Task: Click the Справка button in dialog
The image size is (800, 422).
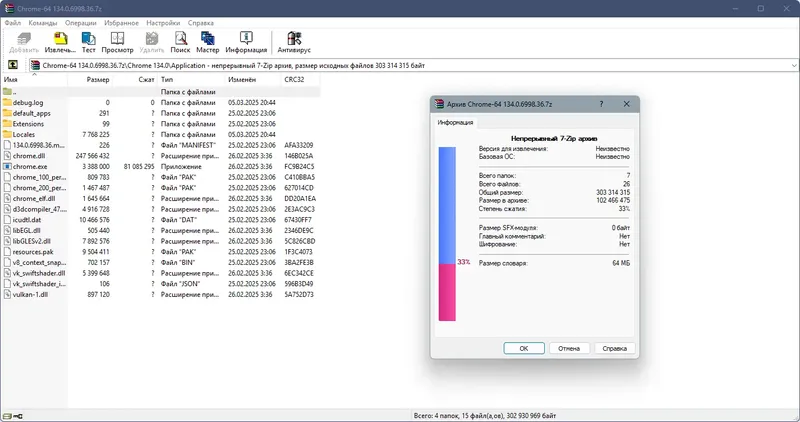Action: coord(614,348)
